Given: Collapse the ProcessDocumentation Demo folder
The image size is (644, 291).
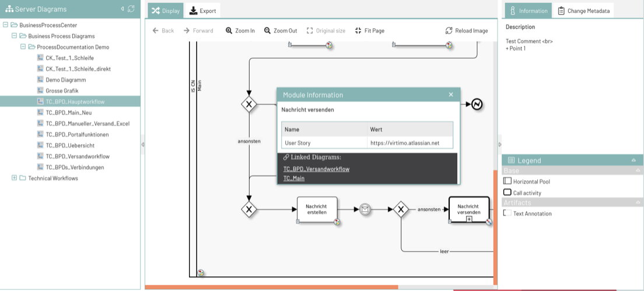Looking at the screenshot, I should tap(23, 47).
